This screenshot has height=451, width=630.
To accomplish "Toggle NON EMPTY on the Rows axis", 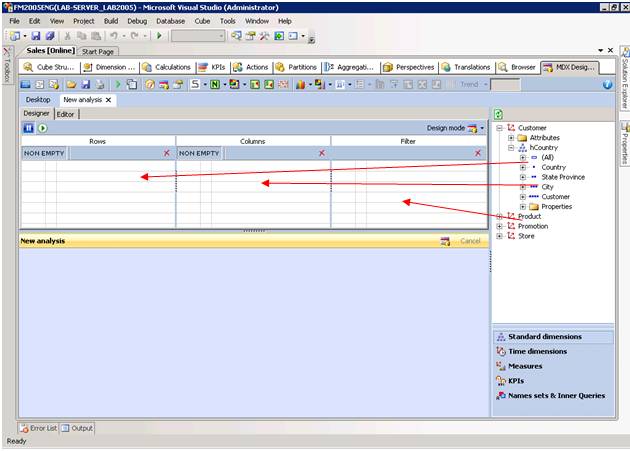I will 44,153.
